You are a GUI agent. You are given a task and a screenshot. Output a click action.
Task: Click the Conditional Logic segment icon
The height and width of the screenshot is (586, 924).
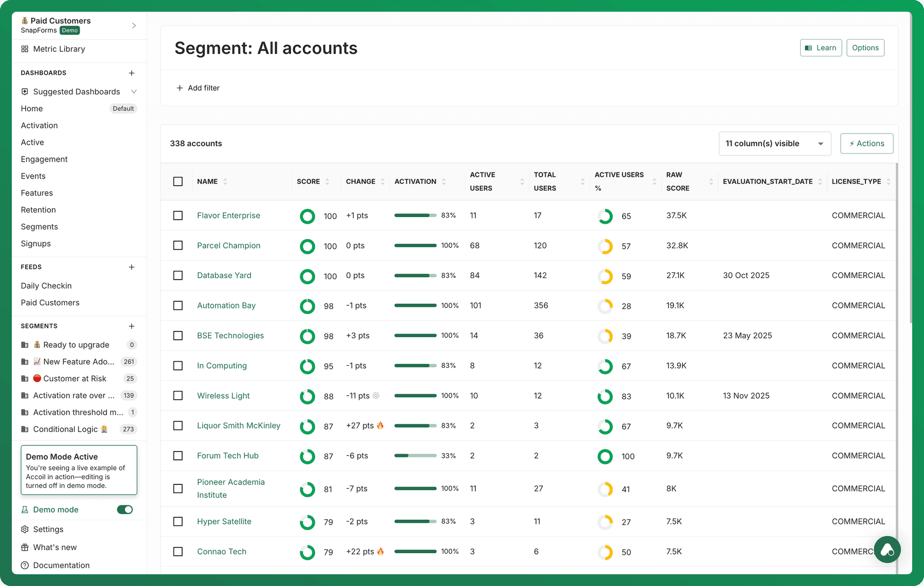point(25,429)
